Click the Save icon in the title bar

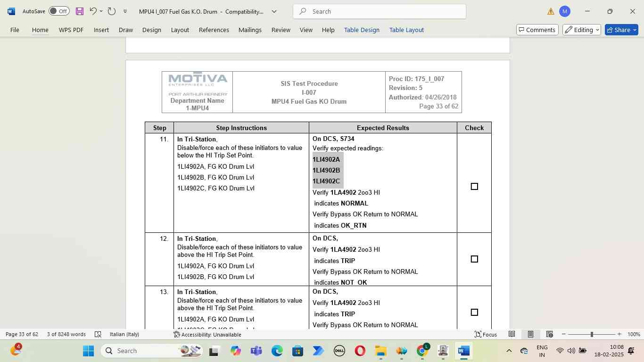(x=79, y=11)
